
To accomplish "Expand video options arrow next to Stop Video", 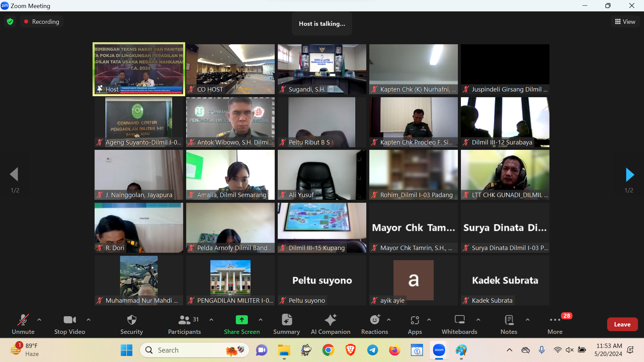I will click(x=89, y=320).
